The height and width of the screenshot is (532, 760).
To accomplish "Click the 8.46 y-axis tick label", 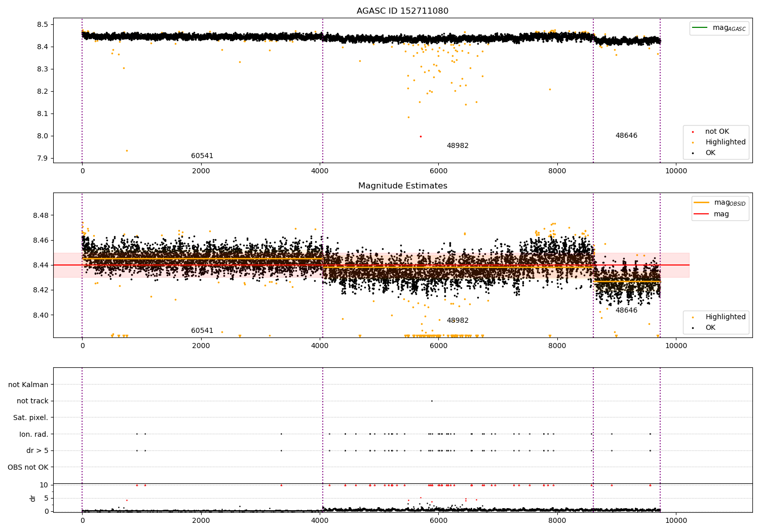I will (x=41, y=240).
